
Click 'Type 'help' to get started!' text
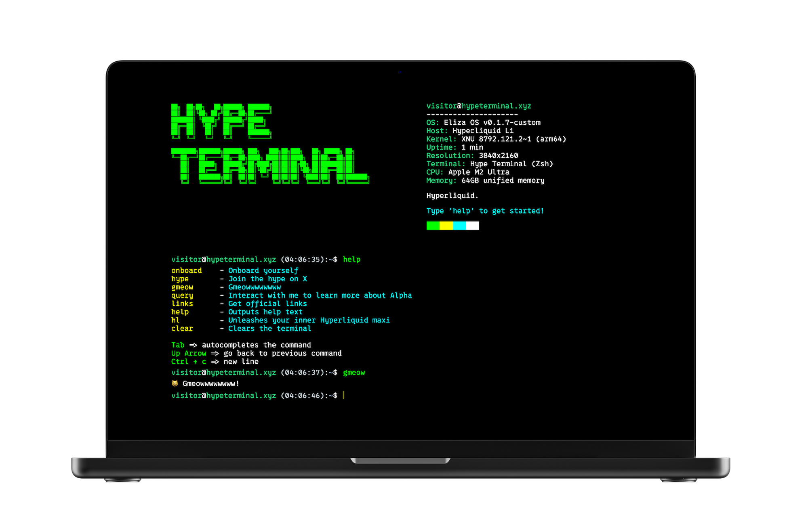click(x=485, y=211)
